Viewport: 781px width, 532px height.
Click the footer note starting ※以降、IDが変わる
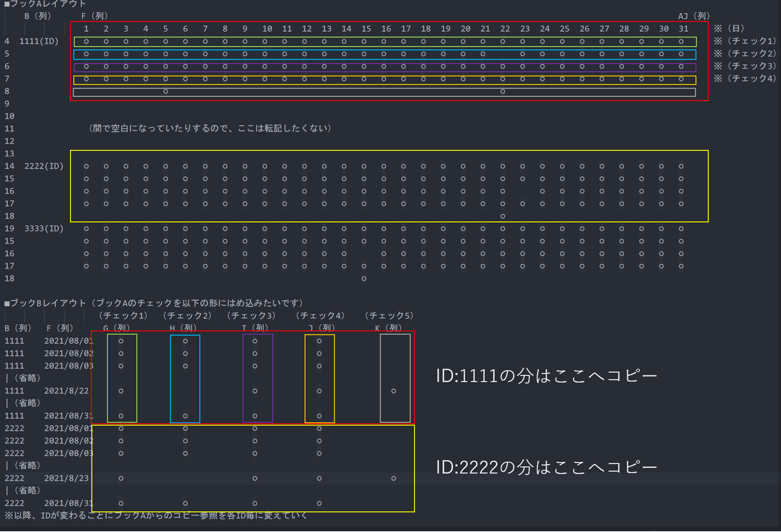(x=156, y=516)
